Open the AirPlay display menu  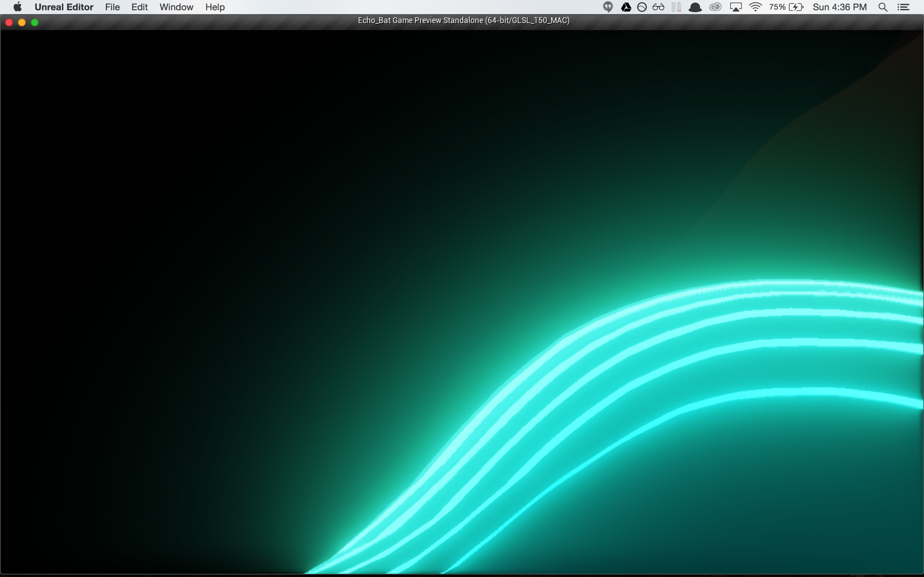click(735, 7)
